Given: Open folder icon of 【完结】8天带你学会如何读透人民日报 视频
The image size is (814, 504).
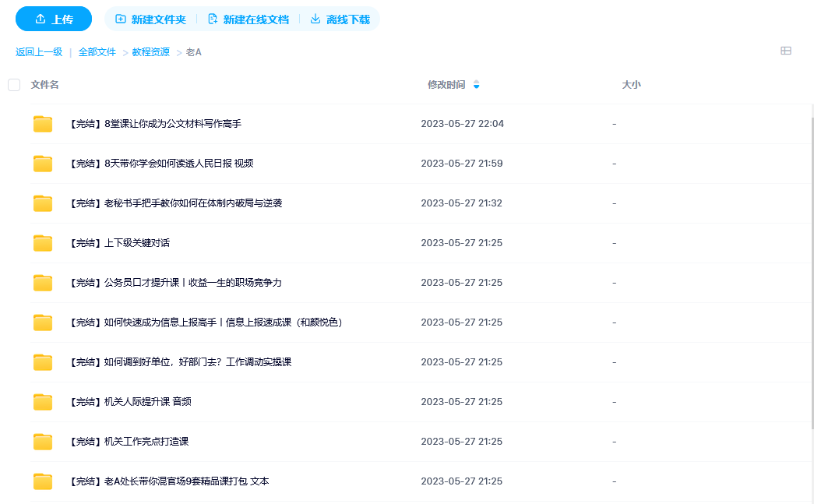Looking at the screenshot, I should [x=42, y=163].
